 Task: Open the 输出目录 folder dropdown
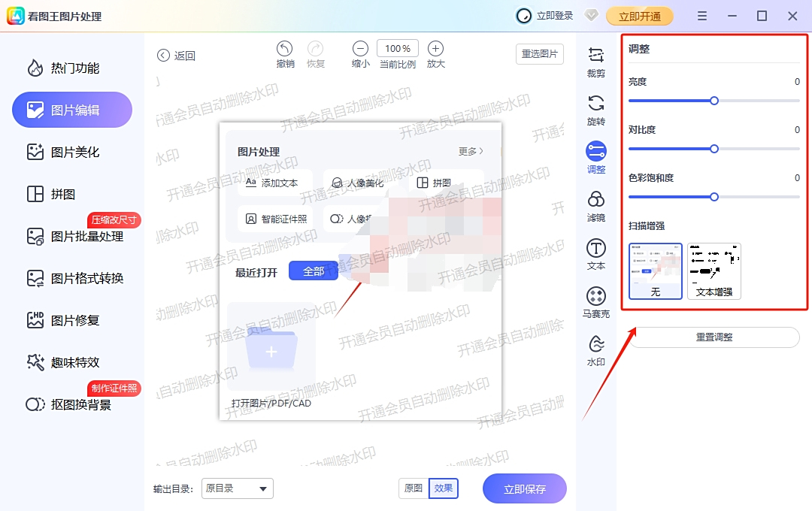[237, 488]
